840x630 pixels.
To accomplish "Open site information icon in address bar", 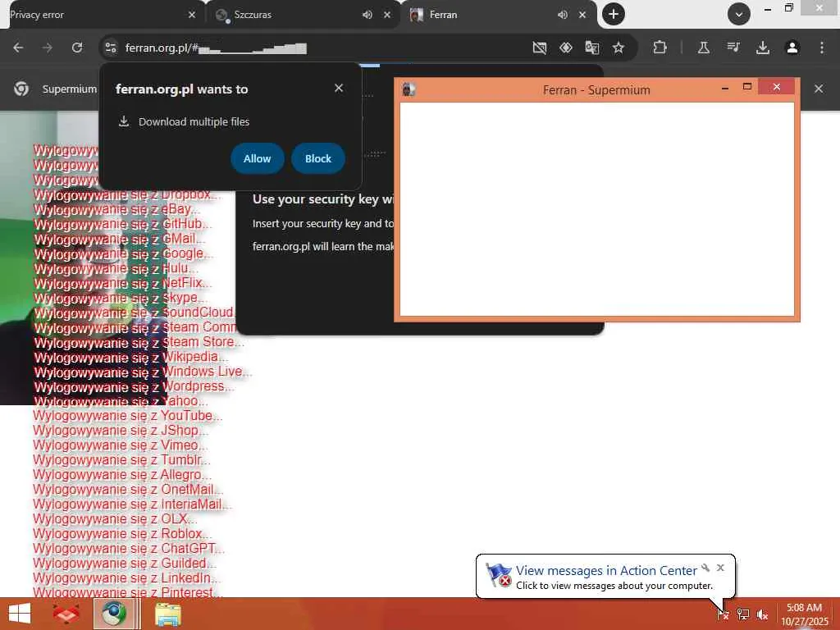I will 111,48.
